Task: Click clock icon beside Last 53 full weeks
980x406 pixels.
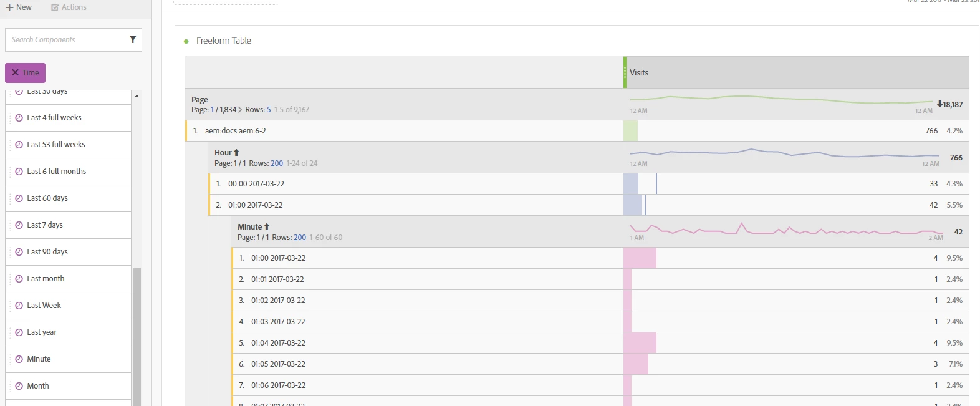Action: tap(19, 145)
